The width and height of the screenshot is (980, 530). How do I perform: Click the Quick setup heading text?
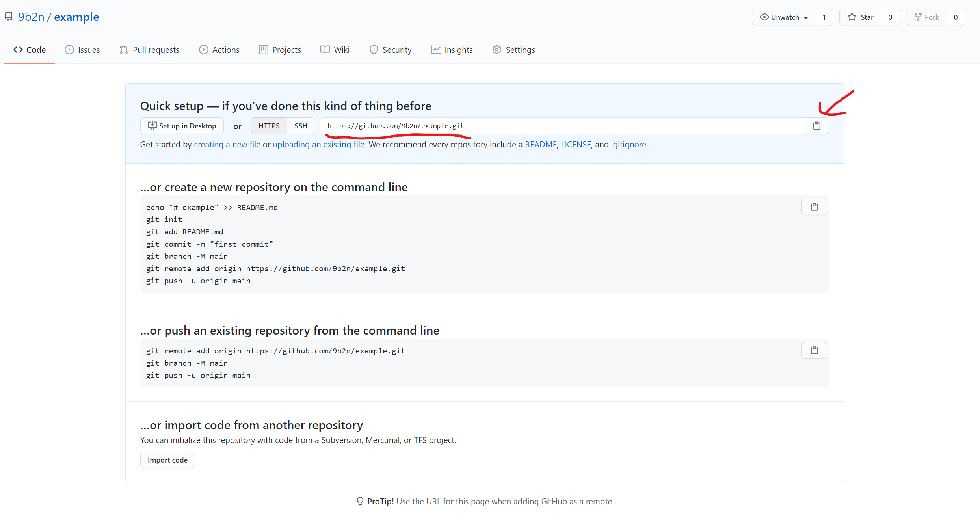click(286, 106)
